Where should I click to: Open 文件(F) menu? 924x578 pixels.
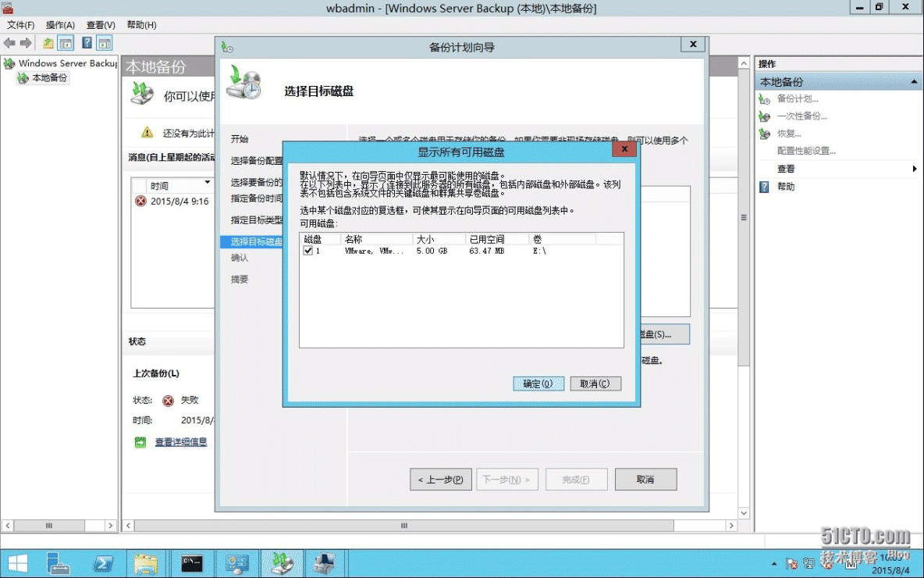pos(20,25)
